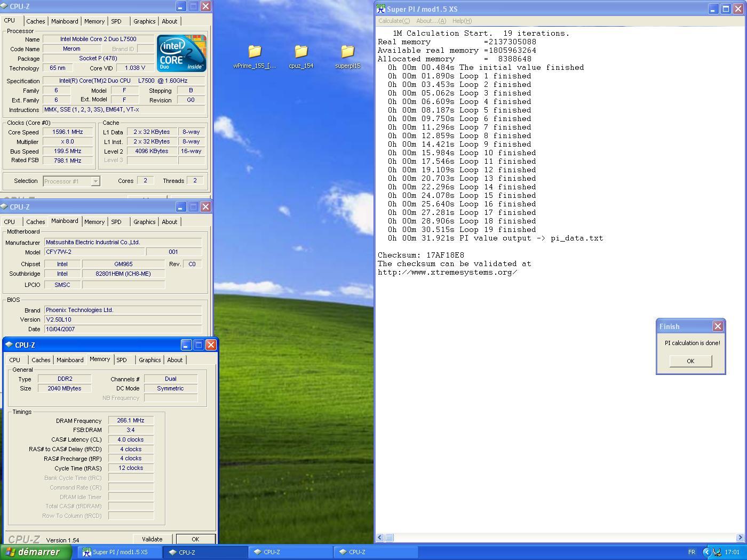Click the Mainboard CPU-Z window title icon

pyautogui.click(x=4, y=207)
